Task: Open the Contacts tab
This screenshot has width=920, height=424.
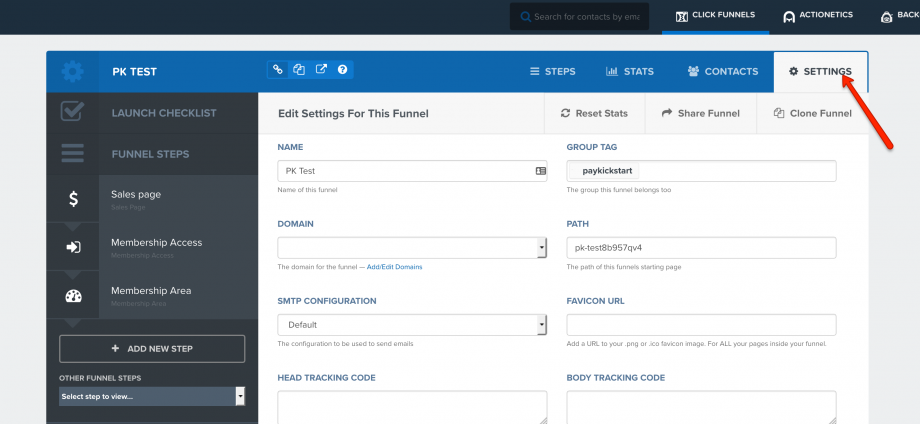Action: pos(722,72)
